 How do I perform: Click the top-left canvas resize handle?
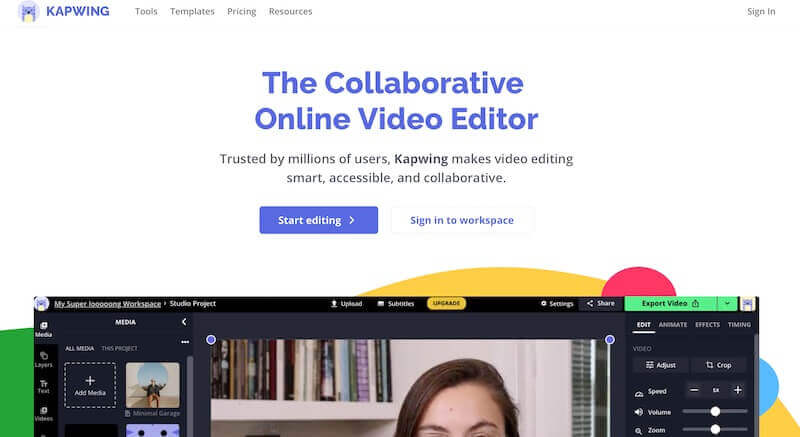coord(211,340)
